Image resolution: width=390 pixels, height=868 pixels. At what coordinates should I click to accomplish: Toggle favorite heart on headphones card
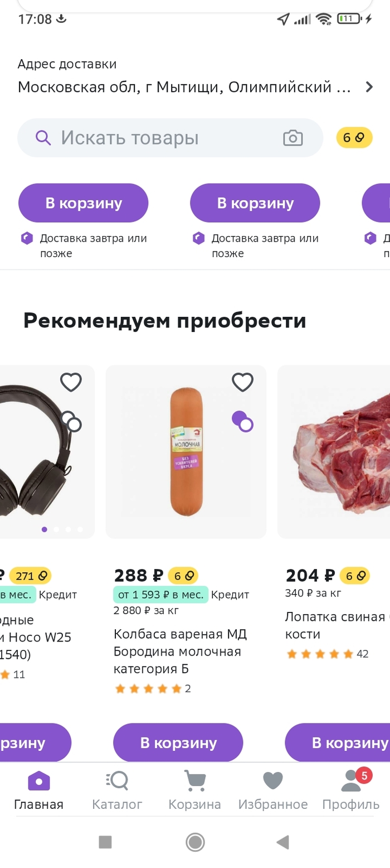coord(71,382)
